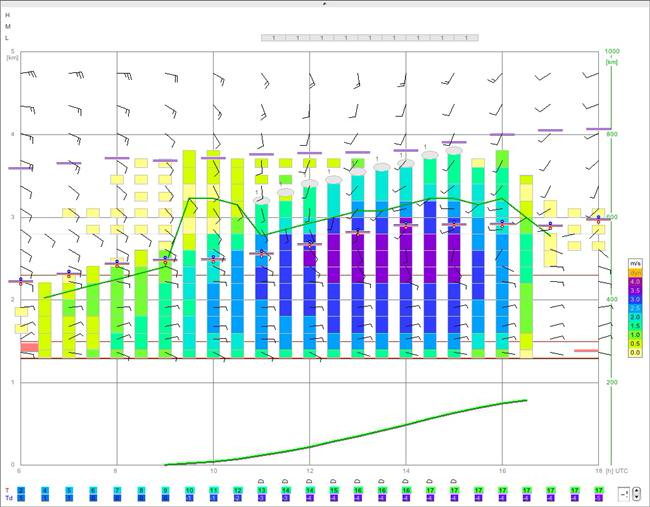Select the 0.0 m/s pale yellow legend swatch

tap(635, 353)
